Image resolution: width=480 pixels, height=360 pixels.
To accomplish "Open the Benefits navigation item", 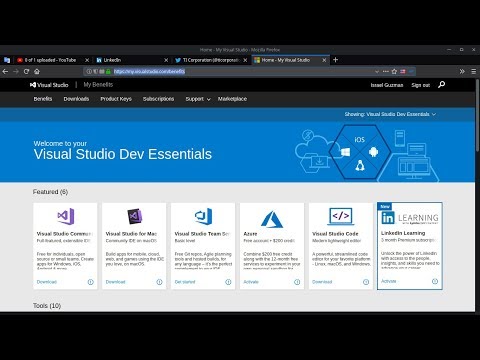I will [43, 99].
